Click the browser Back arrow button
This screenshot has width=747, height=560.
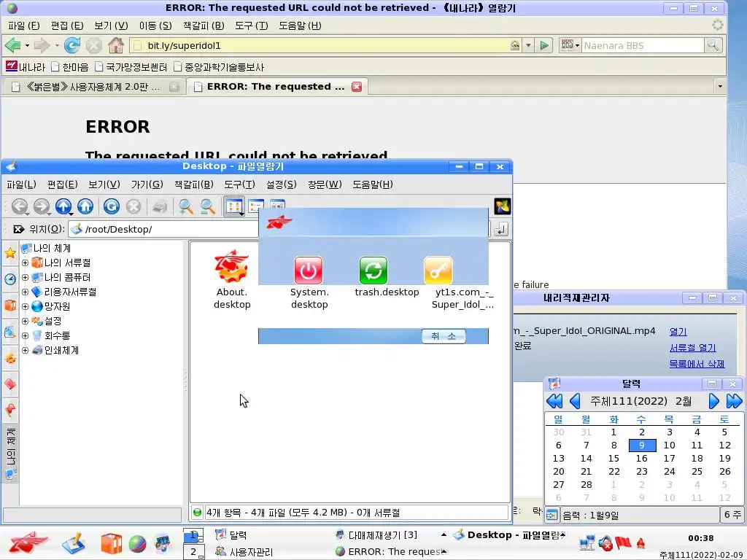click(x=13, y=46)
